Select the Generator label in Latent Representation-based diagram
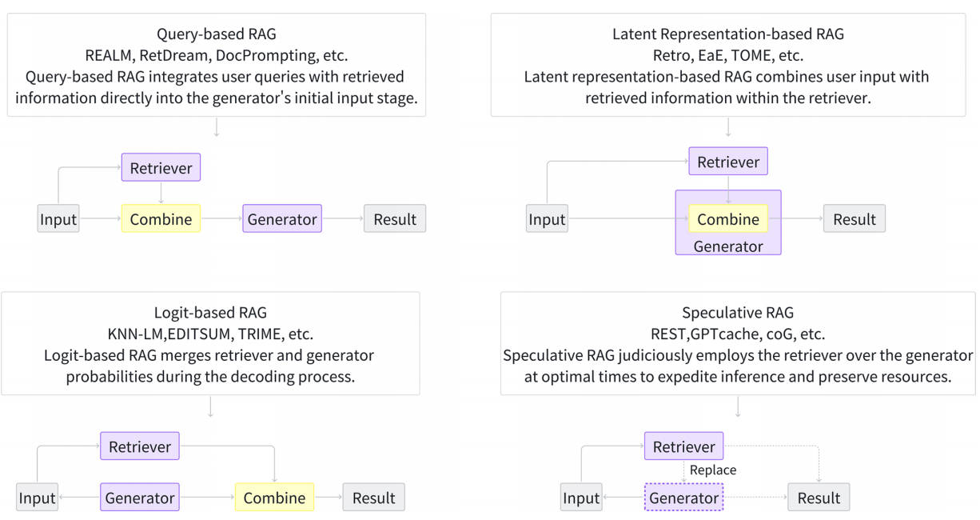The image size is (980, 520). (728, 246)
